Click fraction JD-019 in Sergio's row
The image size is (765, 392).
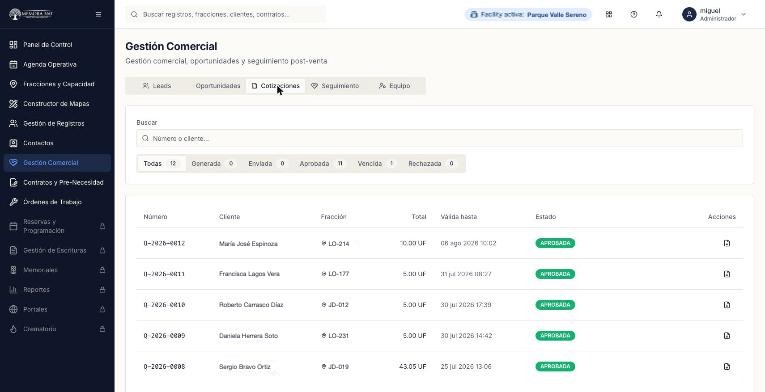[x=336, y=367]
